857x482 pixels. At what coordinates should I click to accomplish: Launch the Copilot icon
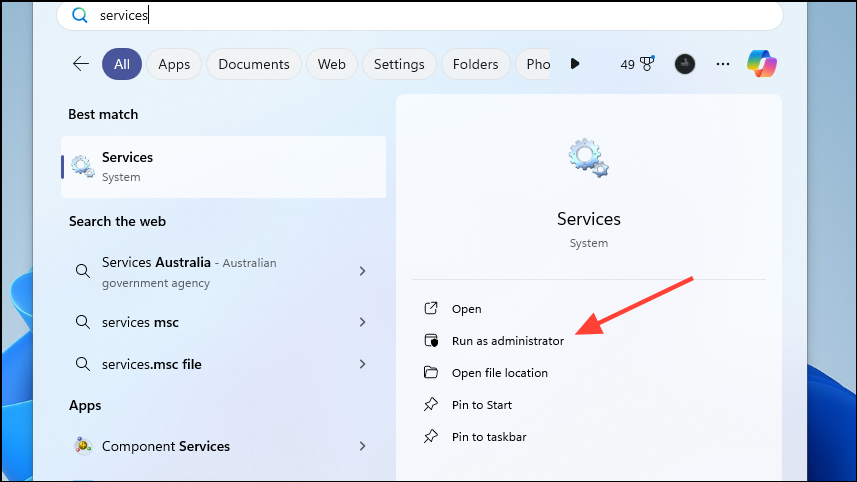[x=762, y=63]
